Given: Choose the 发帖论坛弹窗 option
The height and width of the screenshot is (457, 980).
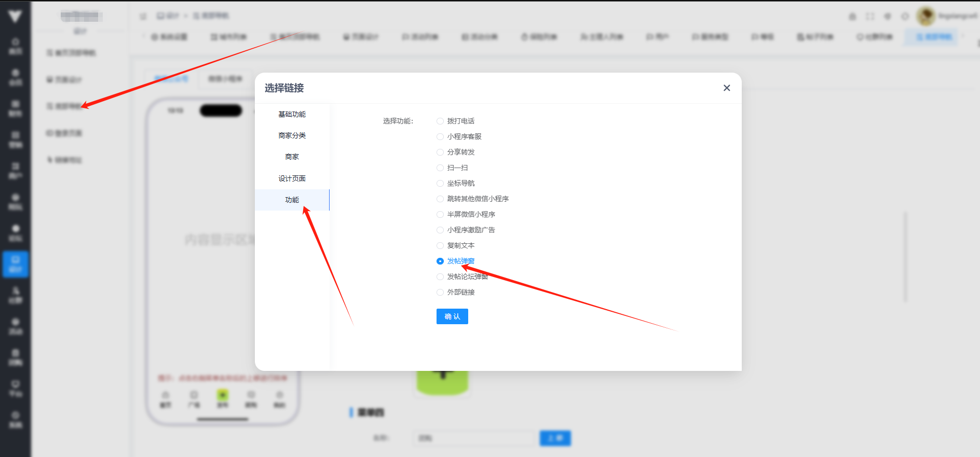Looking at the screenshot, I should (x=440, y=276).
